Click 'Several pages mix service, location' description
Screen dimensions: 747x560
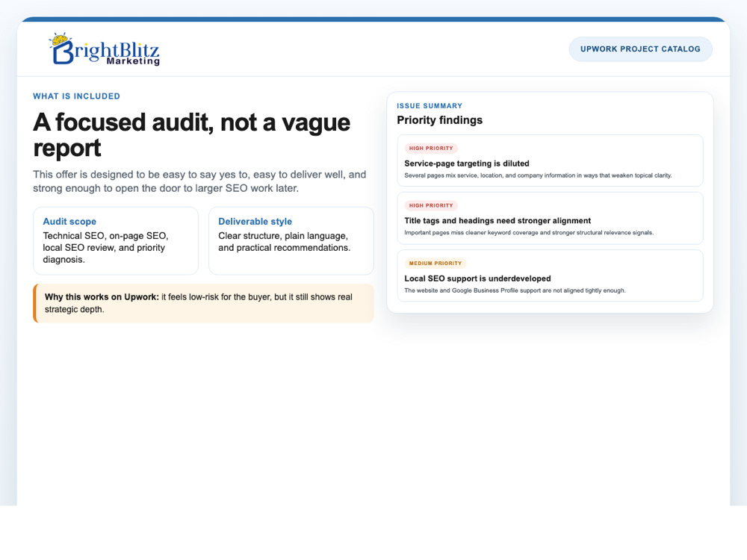tap(539, 175)
